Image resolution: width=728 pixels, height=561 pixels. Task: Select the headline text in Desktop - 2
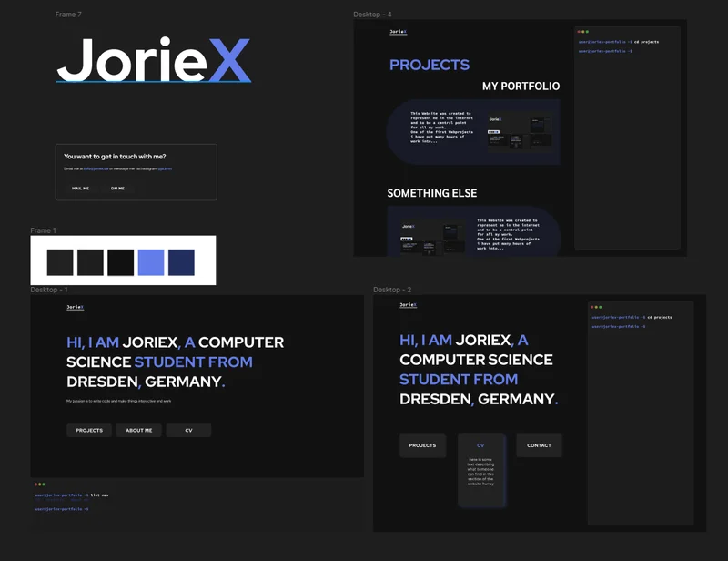[479, 370]
